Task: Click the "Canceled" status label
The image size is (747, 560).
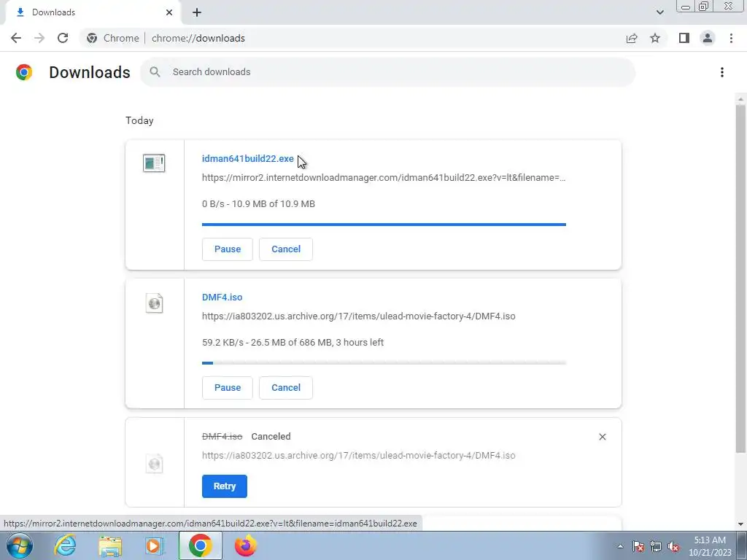Action: point(271,436)
